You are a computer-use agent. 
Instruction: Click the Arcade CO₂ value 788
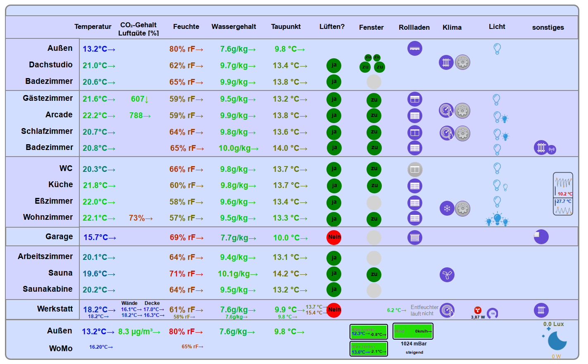(140, 116)
